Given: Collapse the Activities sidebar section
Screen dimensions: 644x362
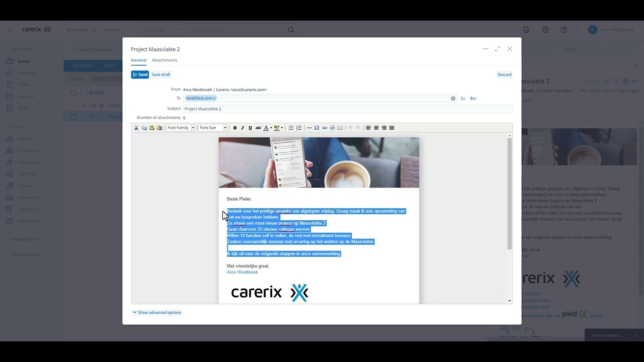Looking at the screenshot, I should (x=20, y=49).
